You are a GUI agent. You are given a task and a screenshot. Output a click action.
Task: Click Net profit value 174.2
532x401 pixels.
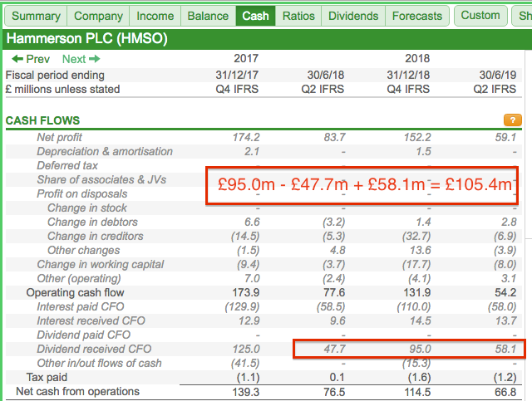(x=246, y=137)
